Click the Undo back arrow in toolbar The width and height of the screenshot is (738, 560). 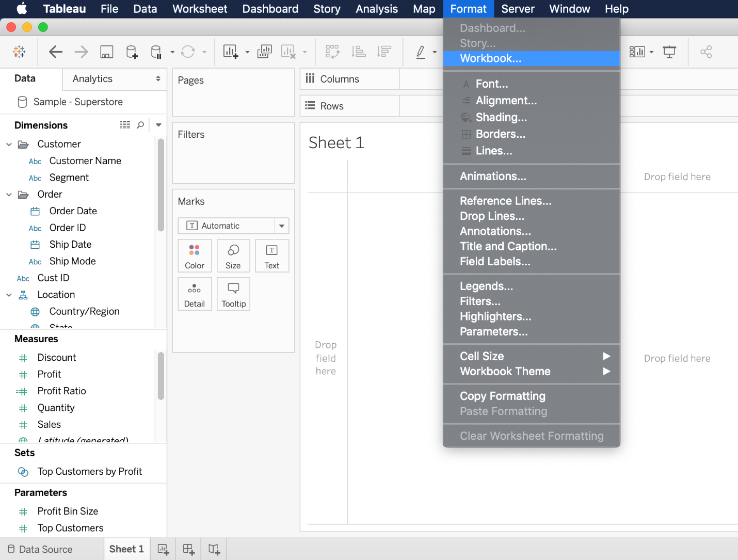tap(56, 52)
